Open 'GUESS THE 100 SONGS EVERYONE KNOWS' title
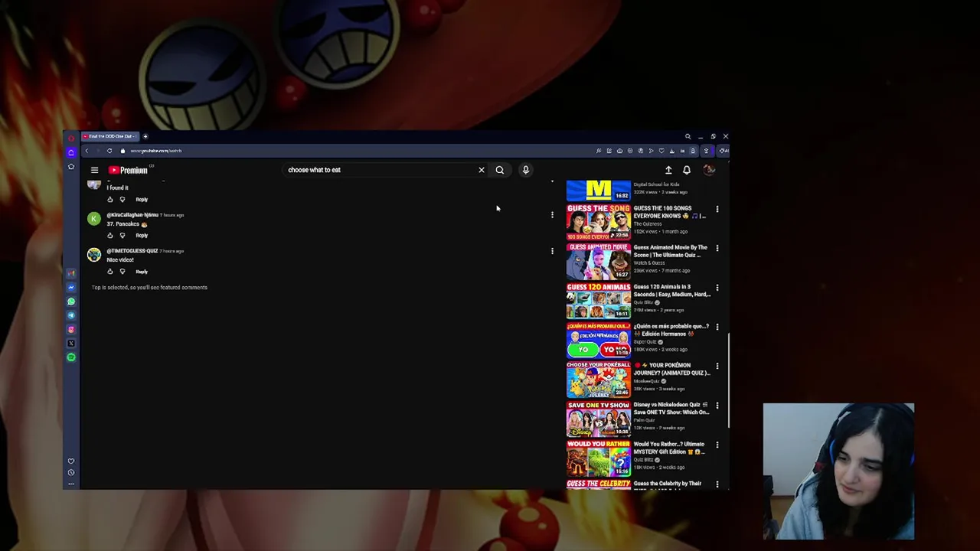Image resolution: width=980 pixels, height=551 pixels. point(670,212)
